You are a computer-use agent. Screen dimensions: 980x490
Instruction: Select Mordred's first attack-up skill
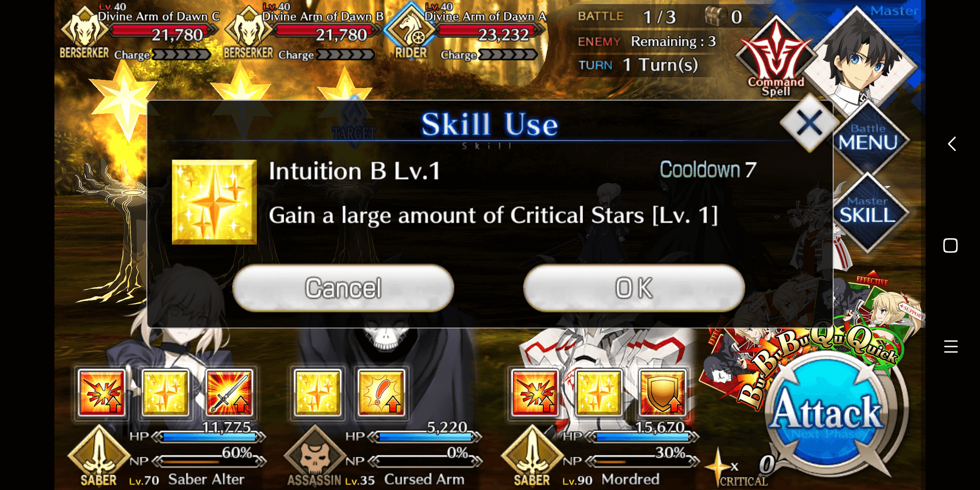(x=535, y=393)
